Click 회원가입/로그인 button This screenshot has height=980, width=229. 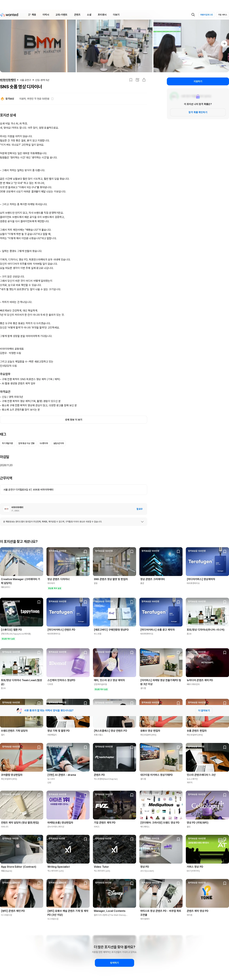pyautogui.click(x=207, y=15)
